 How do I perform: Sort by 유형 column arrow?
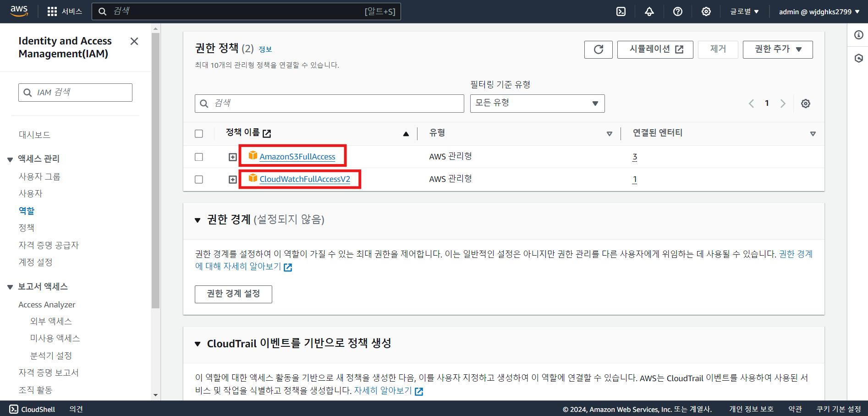[x=610, y=134]
